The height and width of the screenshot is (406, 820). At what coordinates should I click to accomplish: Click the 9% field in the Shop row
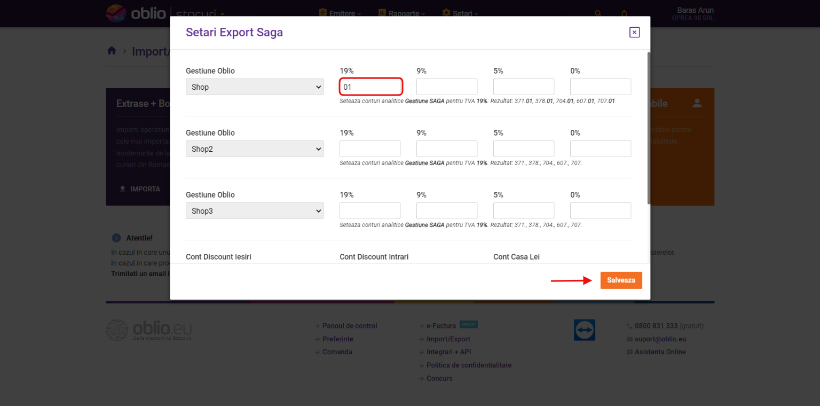pyautogui.click(x=447, y=86)
